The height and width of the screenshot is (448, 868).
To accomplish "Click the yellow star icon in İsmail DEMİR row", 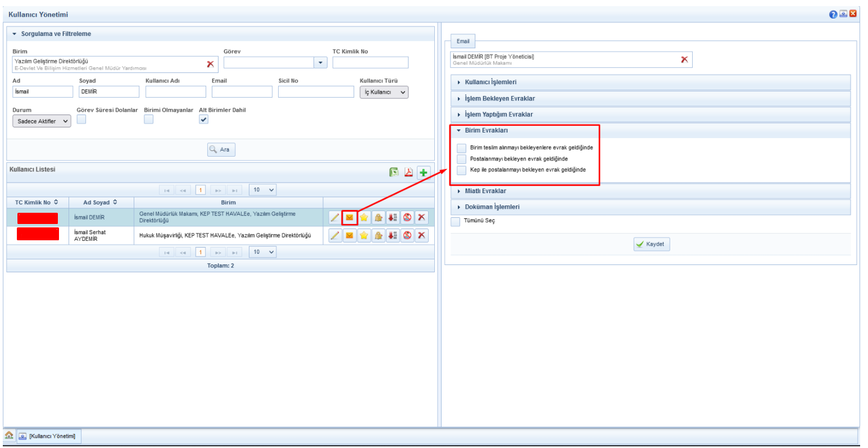I will (x=364, y=218).
